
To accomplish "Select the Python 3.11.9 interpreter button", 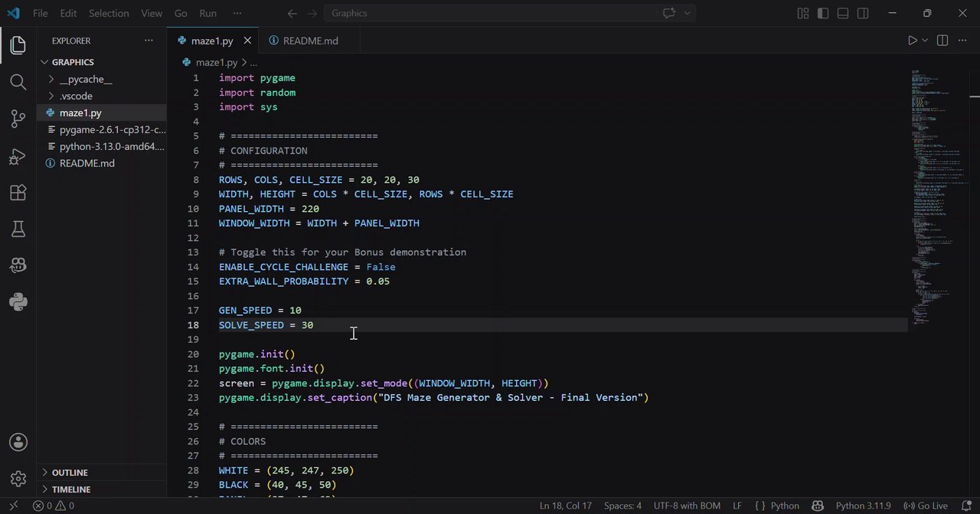I will click(863, 506).
